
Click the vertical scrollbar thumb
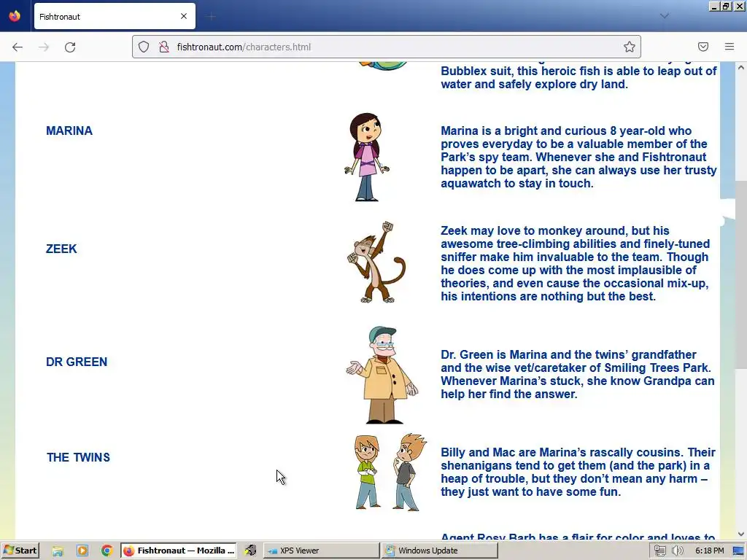coord(741,274)
